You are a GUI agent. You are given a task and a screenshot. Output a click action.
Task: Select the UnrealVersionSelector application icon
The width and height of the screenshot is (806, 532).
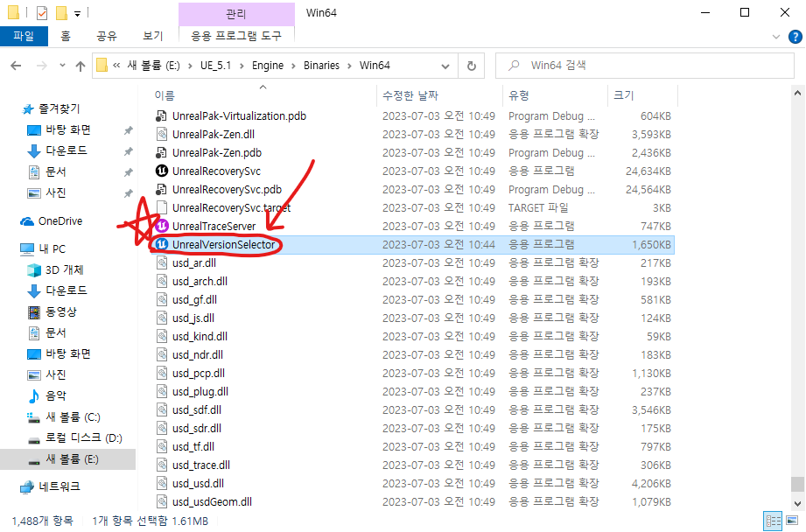tap(162, 244)
